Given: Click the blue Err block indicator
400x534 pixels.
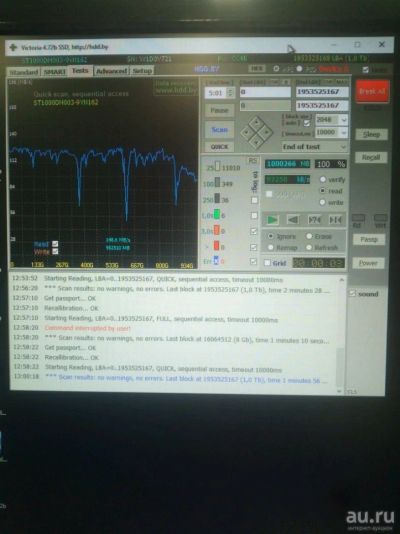Looking at the screenshot, I should [216, 260].
